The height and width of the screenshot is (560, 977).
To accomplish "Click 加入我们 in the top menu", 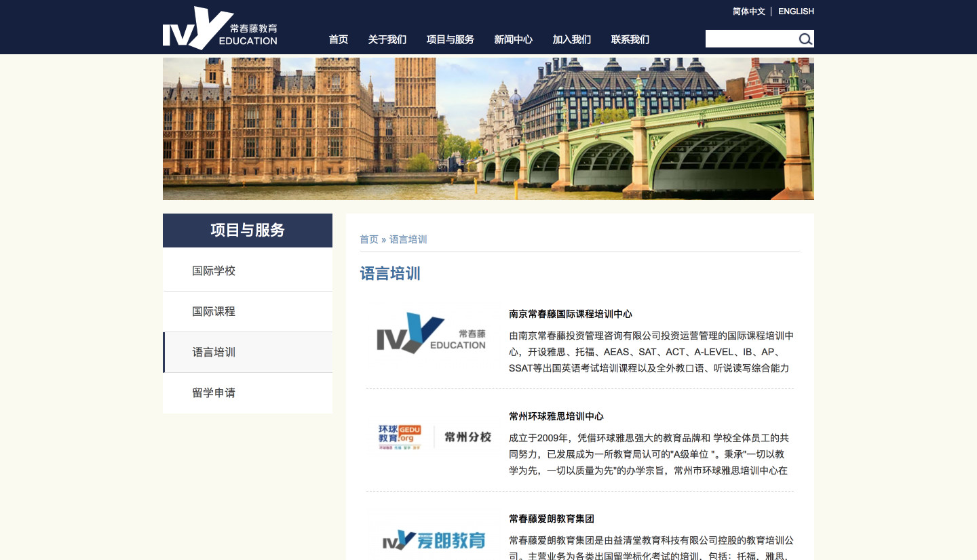I will click(572, 39).
